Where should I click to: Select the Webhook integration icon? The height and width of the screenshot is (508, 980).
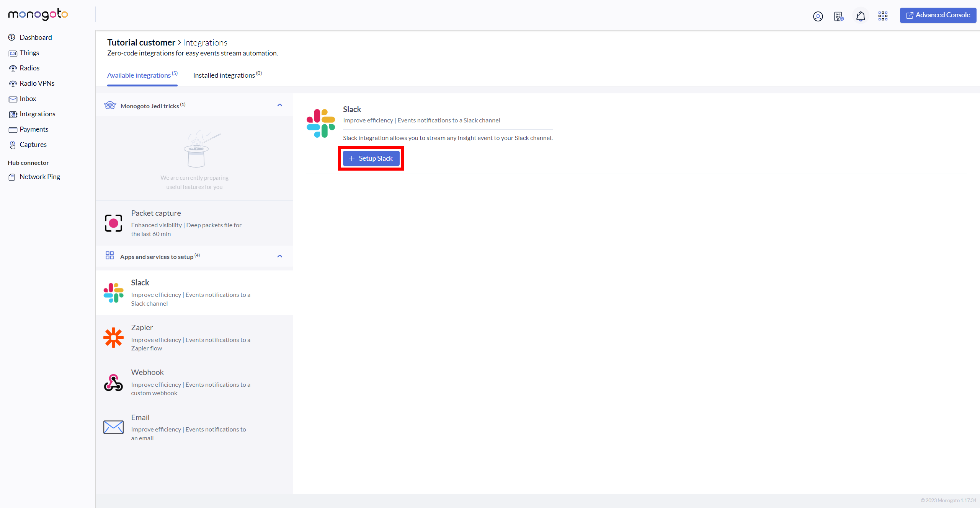113,383
